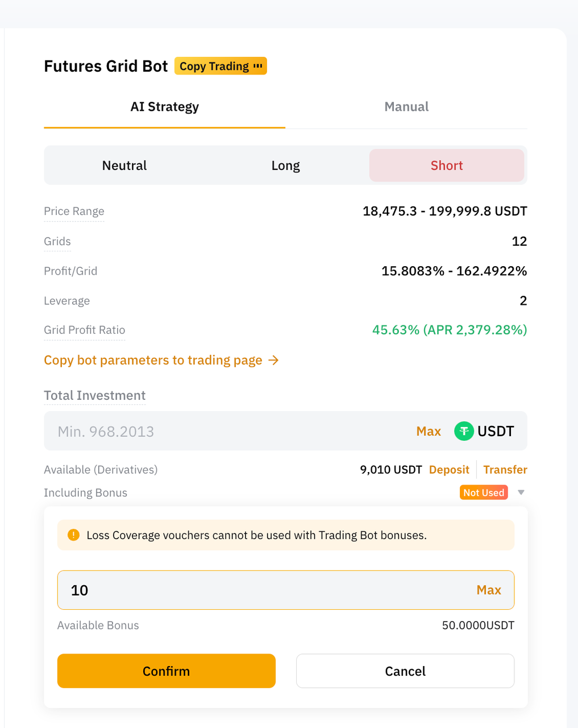The image size is (578, 728).
Task: Click the Copy Trading badge icon
Action: pyautogui.click(x=257, y=66)
